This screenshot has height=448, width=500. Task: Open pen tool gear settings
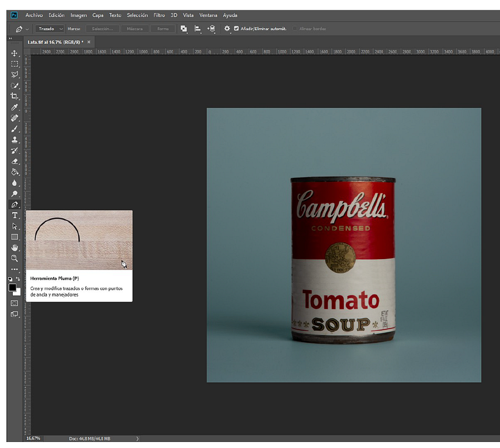227,29
